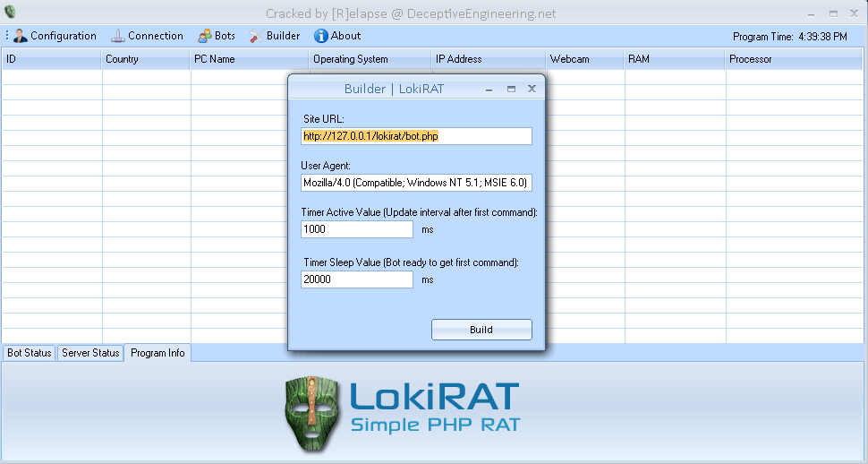Select the Builder toolbar icon
The height and width of the screenshot is (464, 868).
(x=255, y=36)
